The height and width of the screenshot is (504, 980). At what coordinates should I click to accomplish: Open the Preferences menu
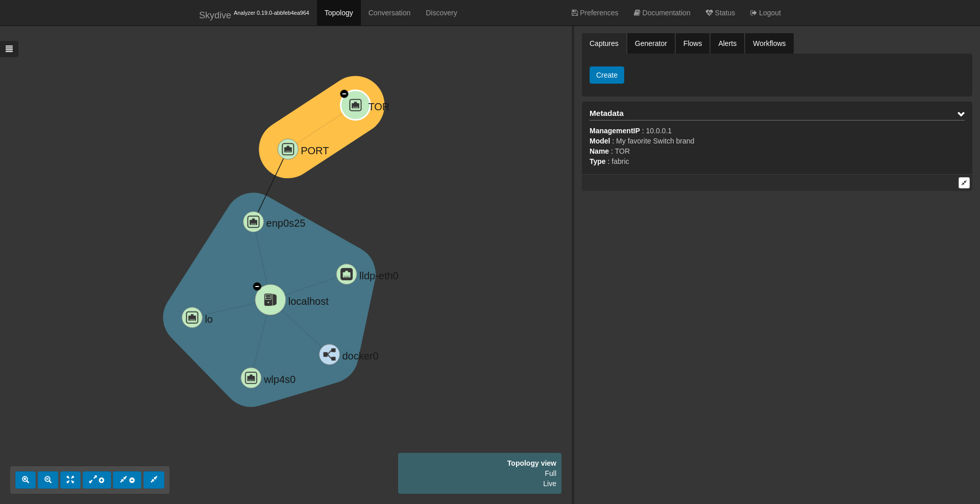point(595,13)
